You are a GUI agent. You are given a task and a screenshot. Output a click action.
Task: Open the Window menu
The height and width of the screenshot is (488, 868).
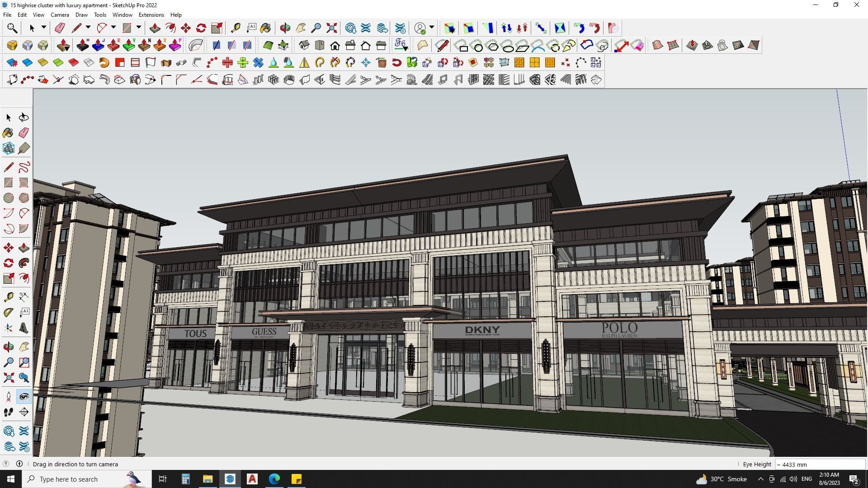(x=122, y=15)
